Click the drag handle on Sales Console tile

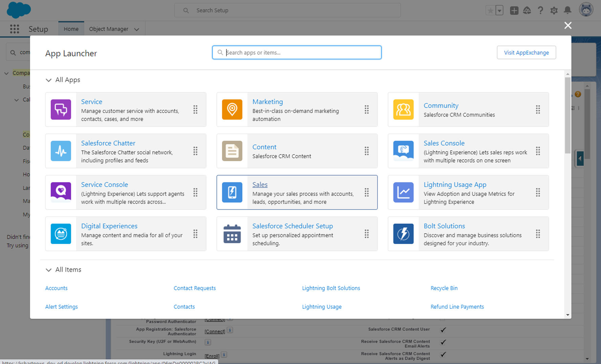click(x=538, y=151)
